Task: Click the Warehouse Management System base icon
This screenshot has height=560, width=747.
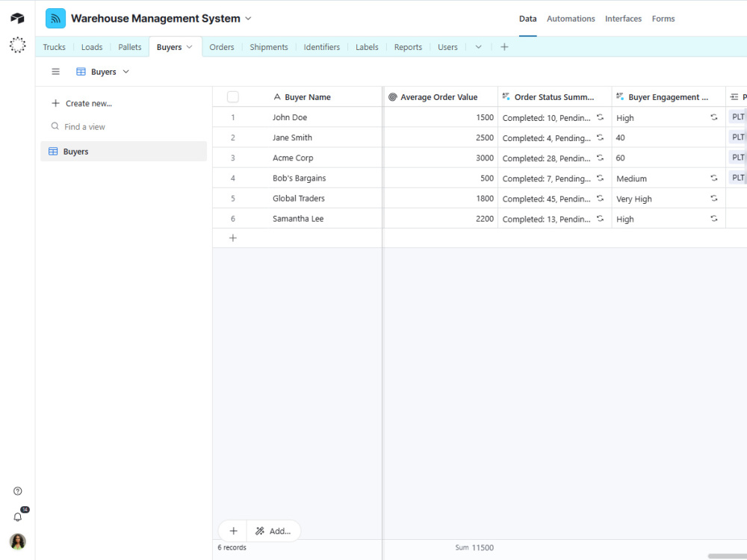Action: [56, 19]
